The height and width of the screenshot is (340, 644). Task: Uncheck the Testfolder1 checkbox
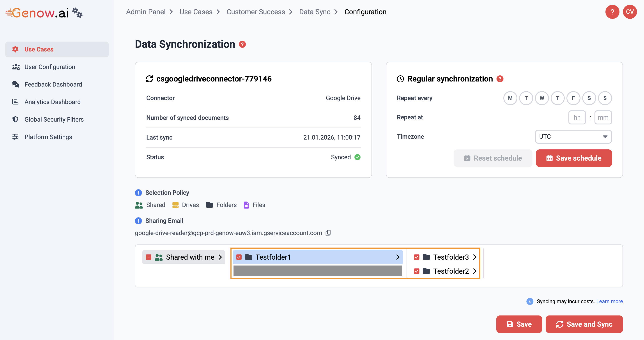[239, 257]
